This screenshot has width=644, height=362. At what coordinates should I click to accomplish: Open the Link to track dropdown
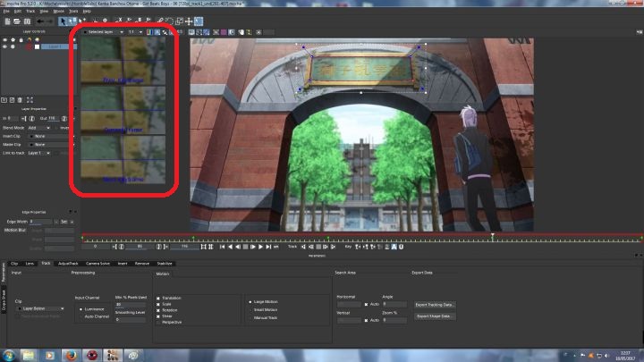(39, 153)
